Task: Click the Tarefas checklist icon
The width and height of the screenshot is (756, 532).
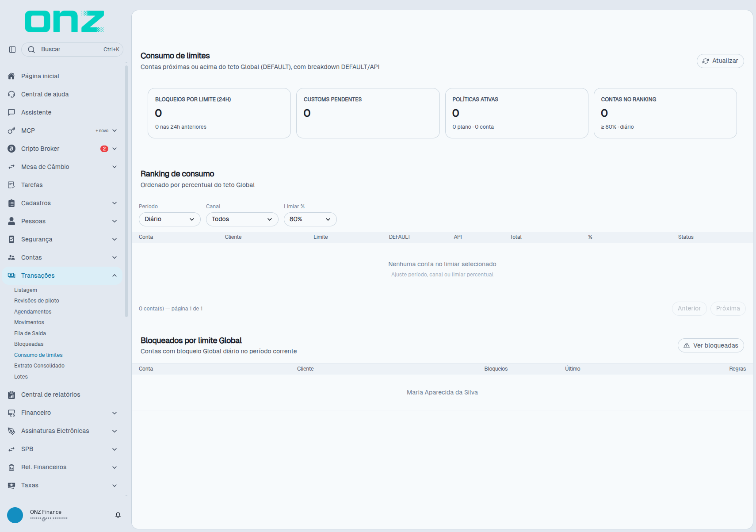Action: pos(11,185)
